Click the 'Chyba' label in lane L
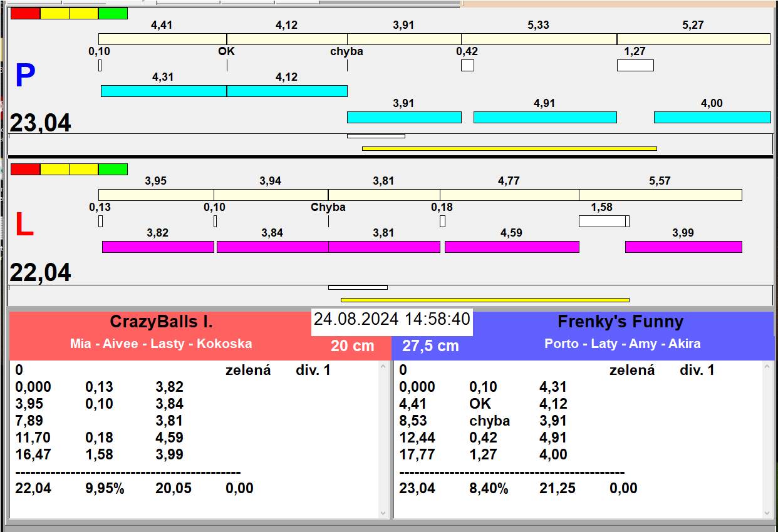Viewport: 778px width, 532px height. pyautogui.click(x=328, y=207)
